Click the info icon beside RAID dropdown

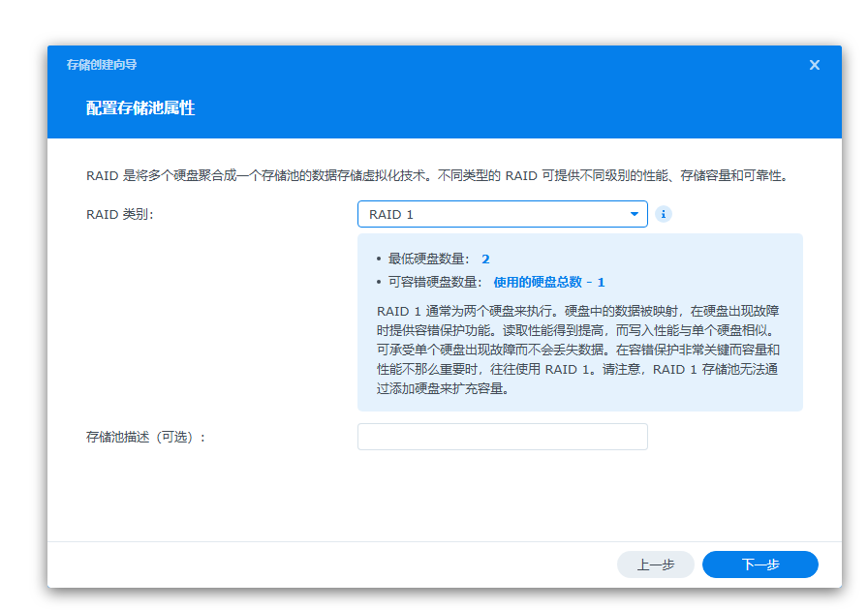tap(664, 214)
